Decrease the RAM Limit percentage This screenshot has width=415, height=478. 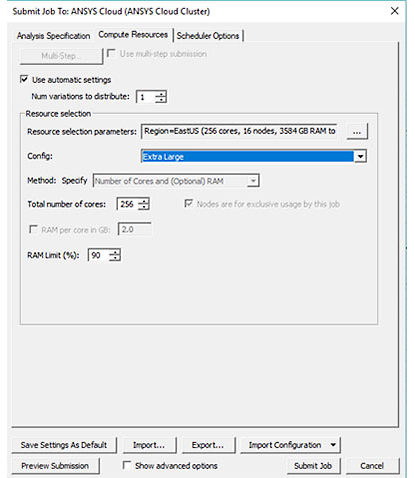point(115,258)
